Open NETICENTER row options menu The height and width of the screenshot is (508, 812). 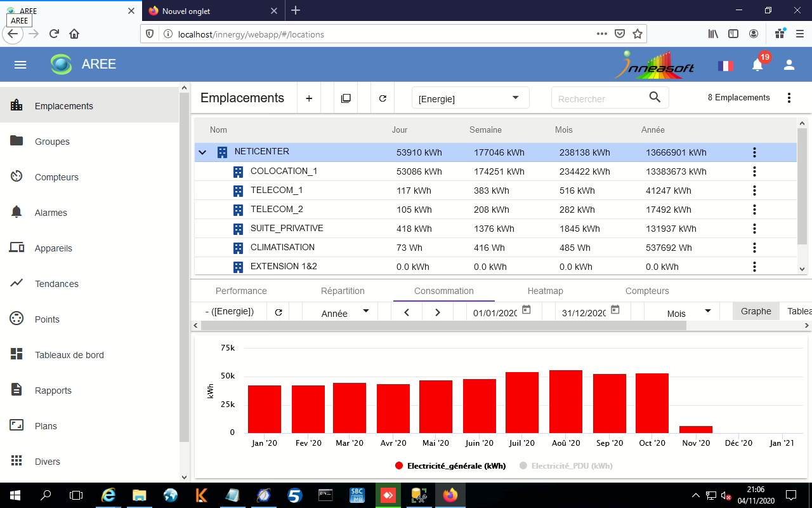click(754, 152)
